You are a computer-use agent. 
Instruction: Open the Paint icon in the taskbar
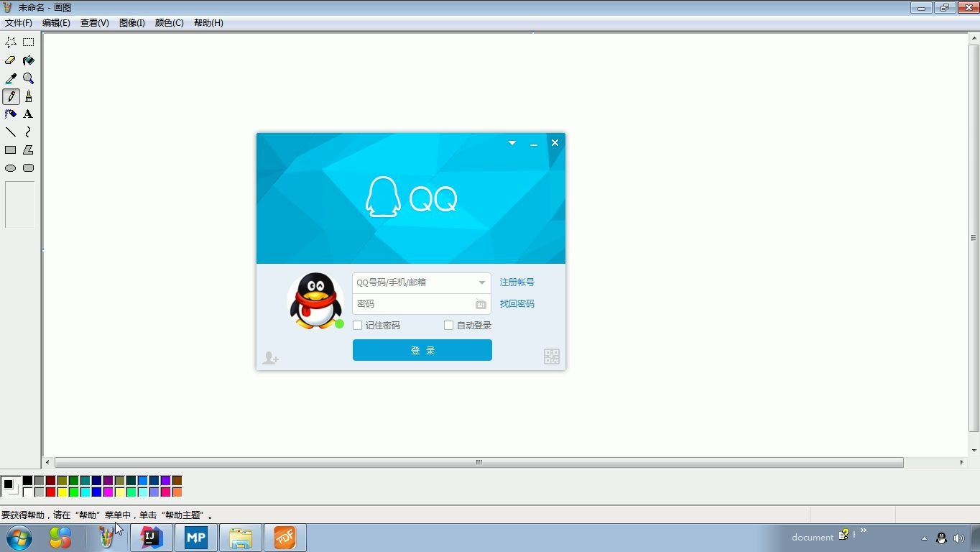[x=106, y=538]
